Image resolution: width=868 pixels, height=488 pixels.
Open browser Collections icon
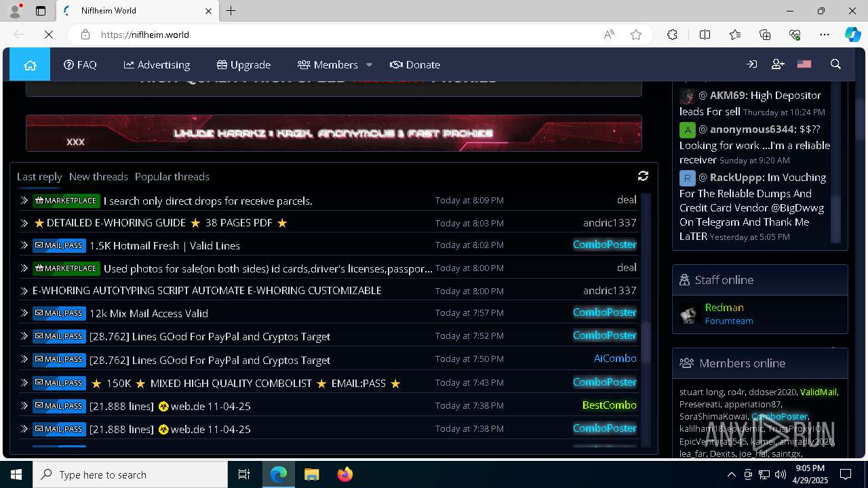click(765, 35)
